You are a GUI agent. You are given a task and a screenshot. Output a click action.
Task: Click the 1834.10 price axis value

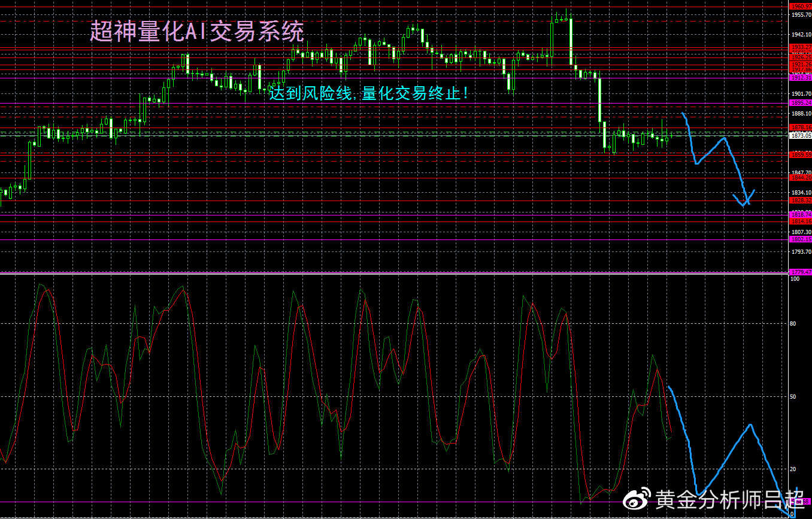(801, 193)
